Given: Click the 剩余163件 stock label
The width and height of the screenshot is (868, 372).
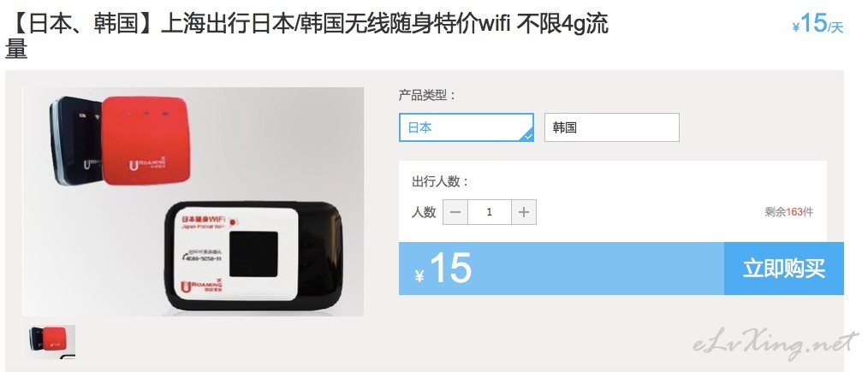Looking at the screenshot, I should (789, 212).
